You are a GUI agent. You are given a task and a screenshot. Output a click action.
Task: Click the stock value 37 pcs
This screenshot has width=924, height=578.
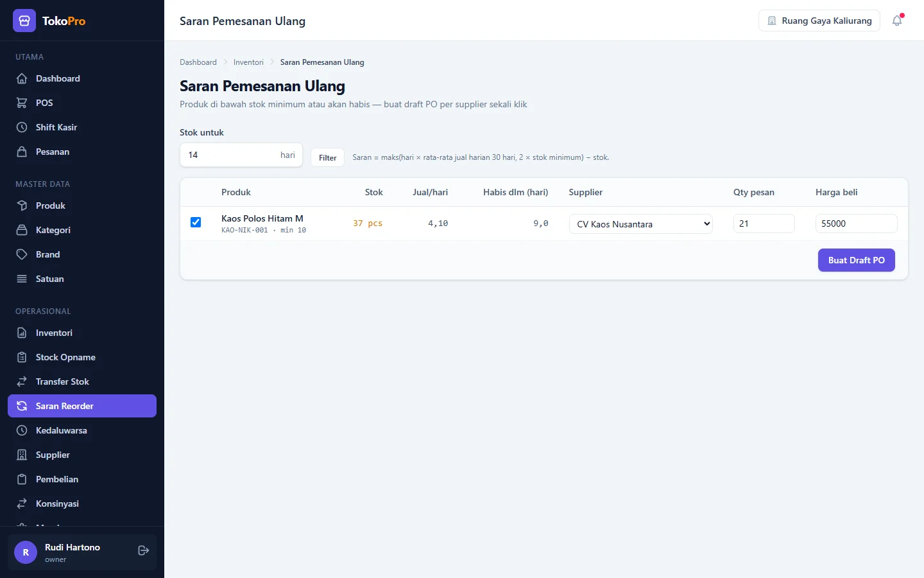pyautogui.click(x=368, y=223)
